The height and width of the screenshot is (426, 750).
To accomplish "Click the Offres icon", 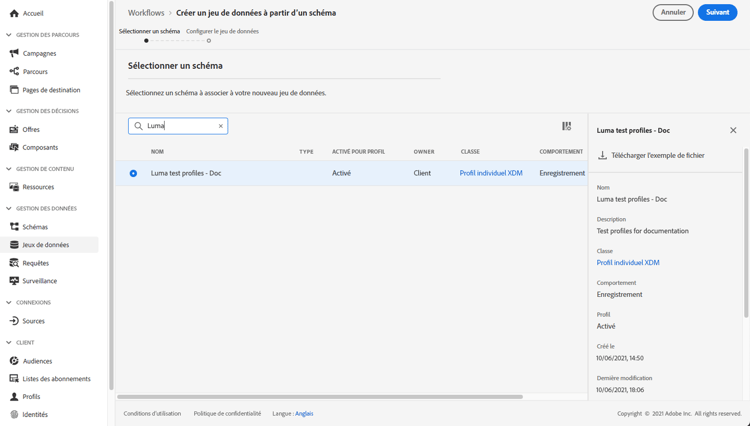I will click(x=14, y=129).
